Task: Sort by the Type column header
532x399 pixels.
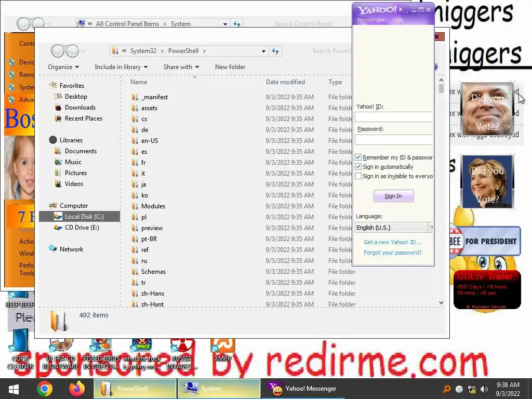Action: 335,82
